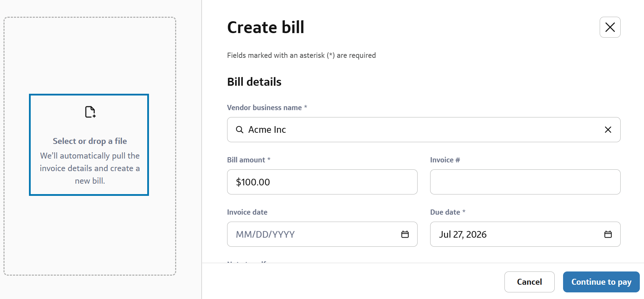Viewport: 644px width, 299px height.
Task: Click the Due date label
Action: point(445,212)
